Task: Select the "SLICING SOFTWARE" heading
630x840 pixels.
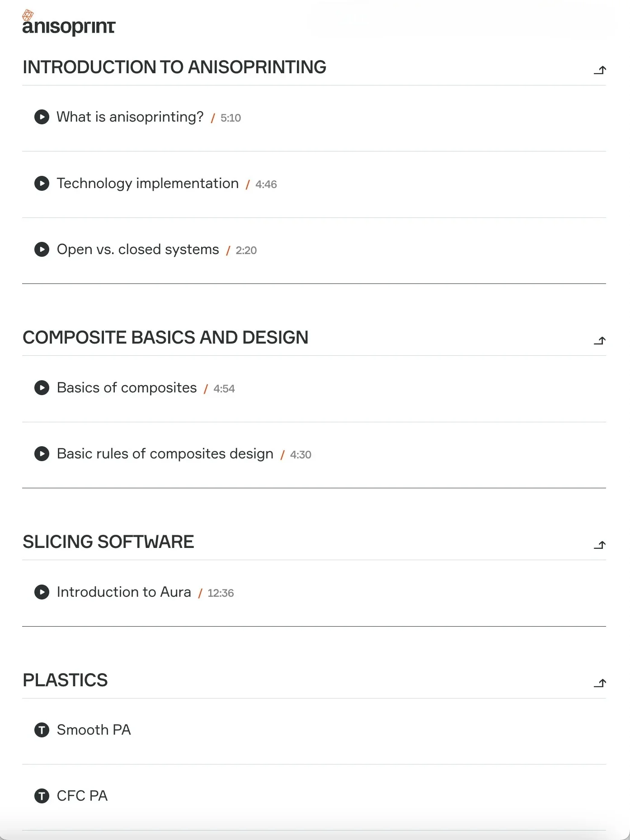Action: (108, 542)
